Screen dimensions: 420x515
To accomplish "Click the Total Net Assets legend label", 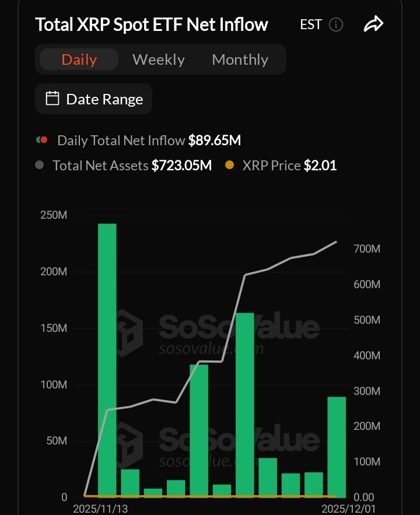I will pyautogui.click(x=100, y=165).
